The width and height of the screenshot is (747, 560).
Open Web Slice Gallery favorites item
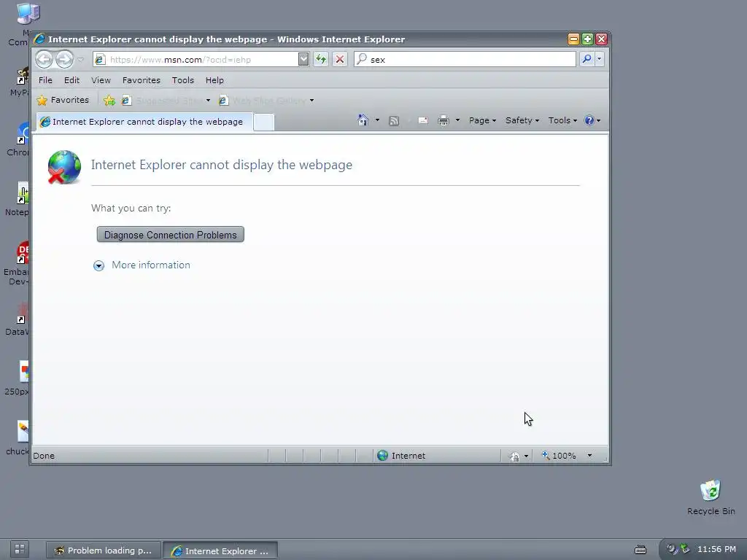[x=263, y=101]
